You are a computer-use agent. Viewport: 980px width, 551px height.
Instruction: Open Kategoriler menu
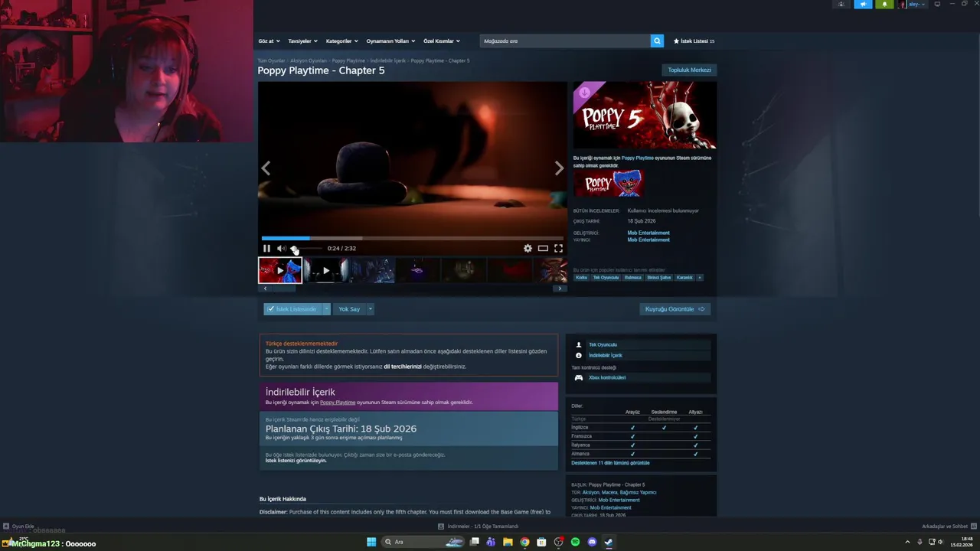[x=342, y=41]
